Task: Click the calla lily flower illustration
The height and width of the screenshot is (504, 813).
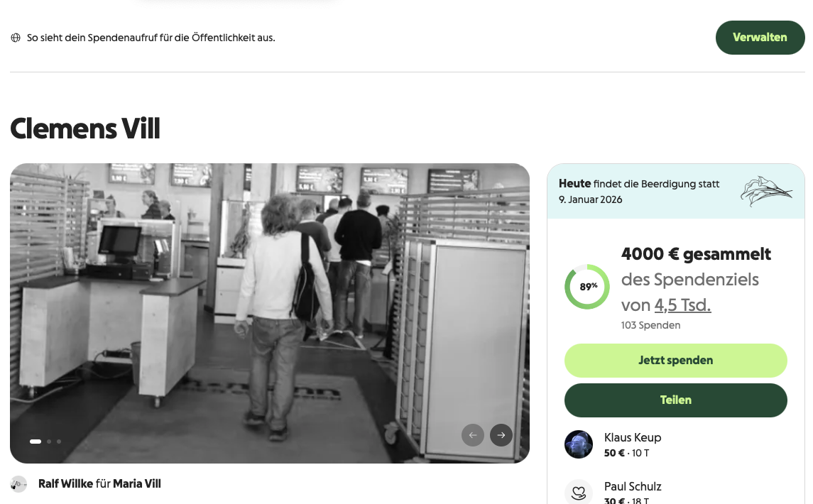Action: [766, 191]
